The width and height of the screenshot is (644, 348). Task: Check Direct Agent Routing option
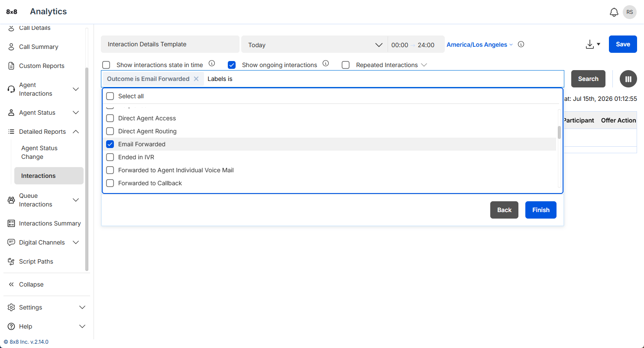(x=110, y=131)
